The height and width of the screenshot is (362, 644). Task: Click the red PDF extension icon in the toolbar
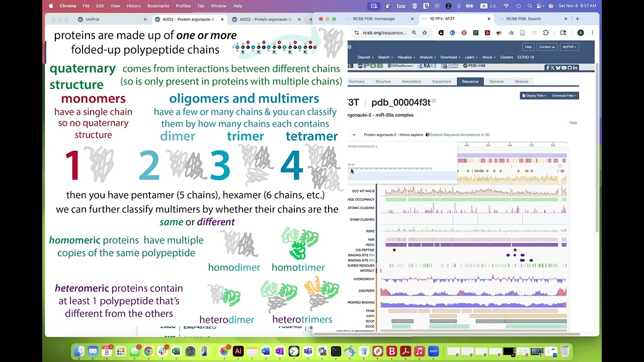[487, 33]
